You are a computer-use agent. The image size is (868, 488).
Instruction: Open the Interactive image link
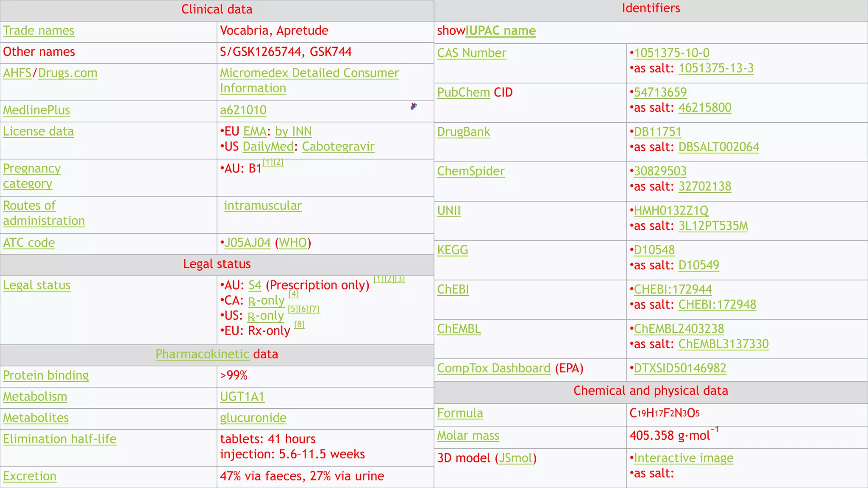684,458
